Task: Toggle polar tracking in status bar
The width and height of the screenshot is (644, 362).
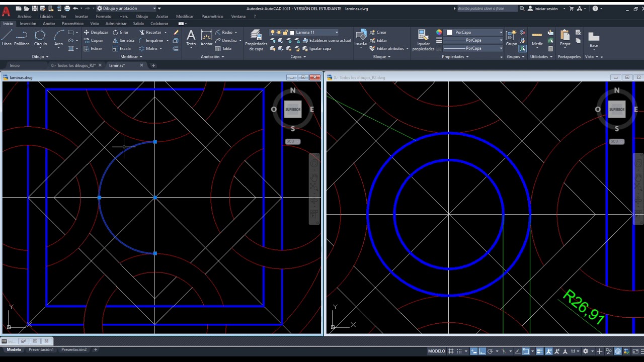Action: pos(490,351)
